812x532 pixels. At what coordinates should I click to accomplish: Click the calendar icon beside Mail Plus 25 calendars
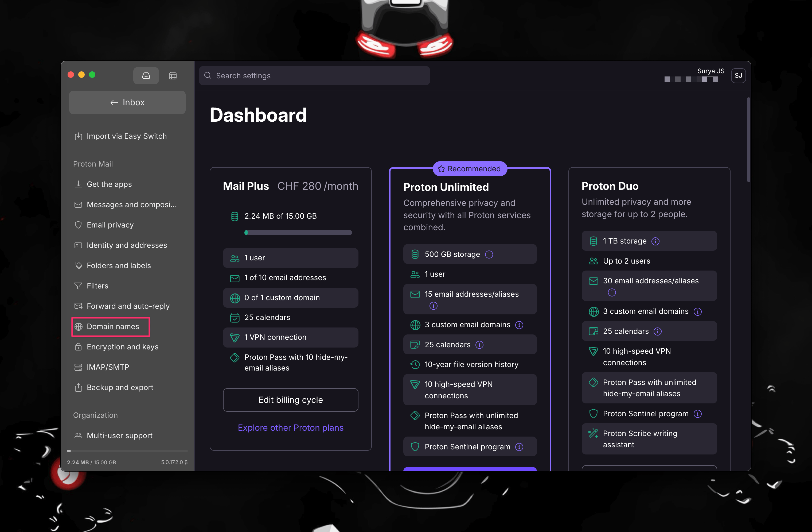click(235, 318)
